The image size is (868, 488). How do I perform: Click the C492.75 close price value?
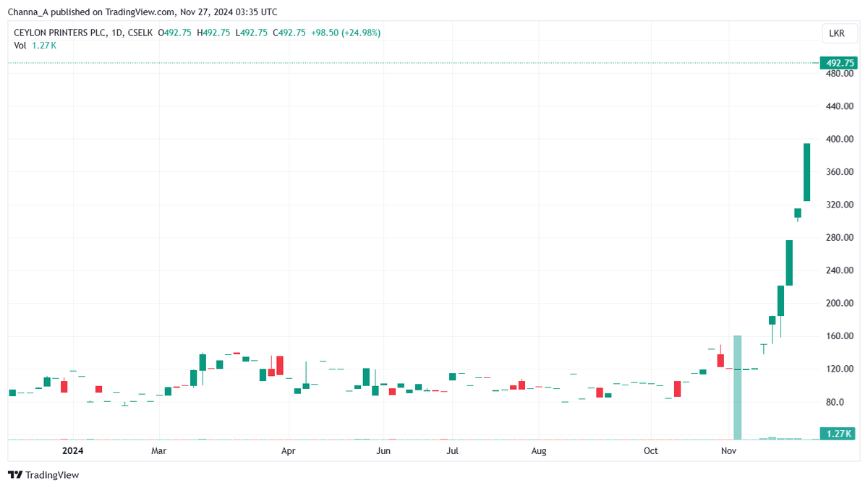(289, 33)
